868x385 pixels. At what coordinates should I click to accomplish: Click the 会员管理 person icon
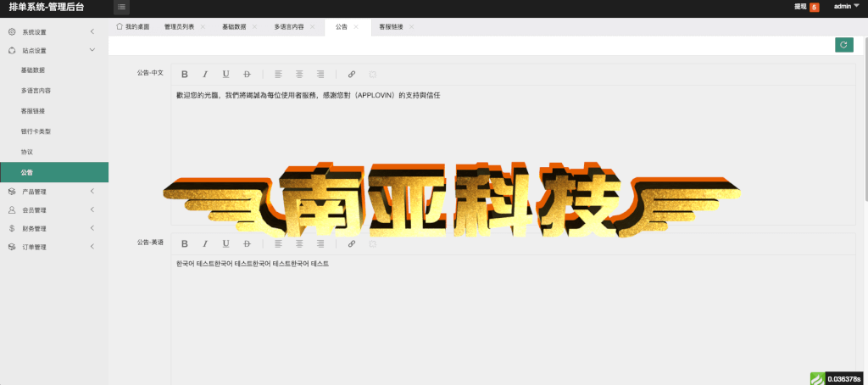pos(12,210)
